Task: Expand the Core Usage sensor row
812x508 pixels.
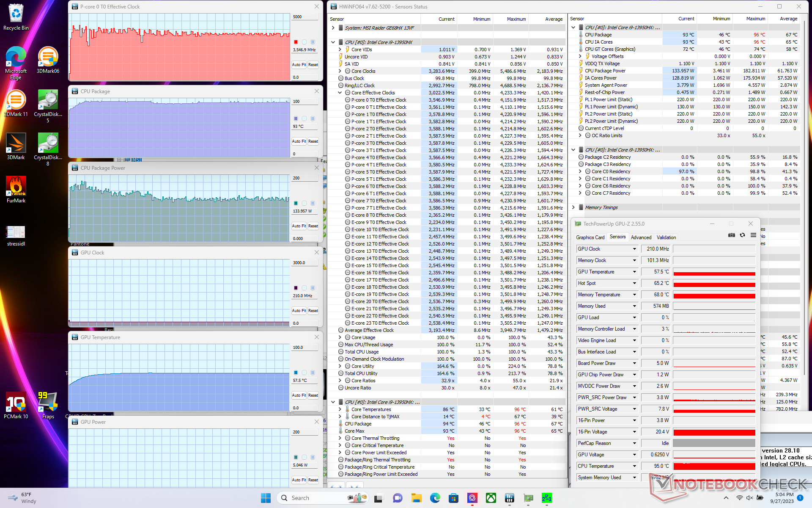Action: [340, 337]
